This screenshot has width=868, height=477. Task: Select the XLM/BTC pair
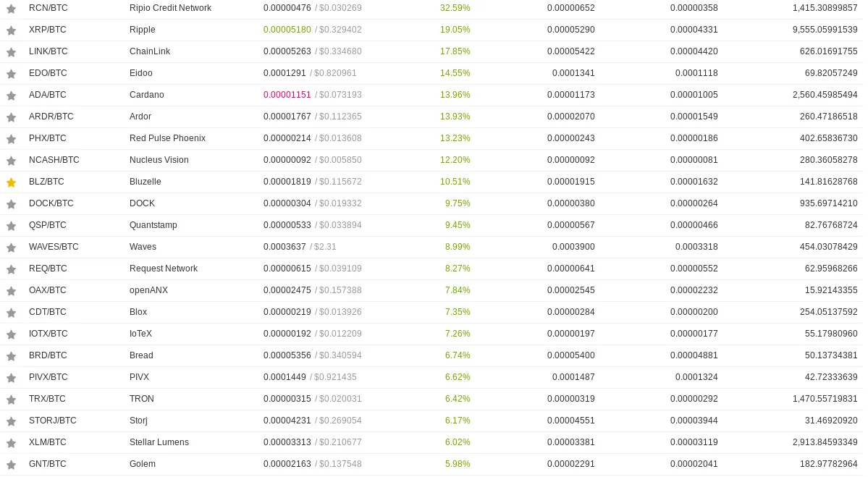pos(48,442)
